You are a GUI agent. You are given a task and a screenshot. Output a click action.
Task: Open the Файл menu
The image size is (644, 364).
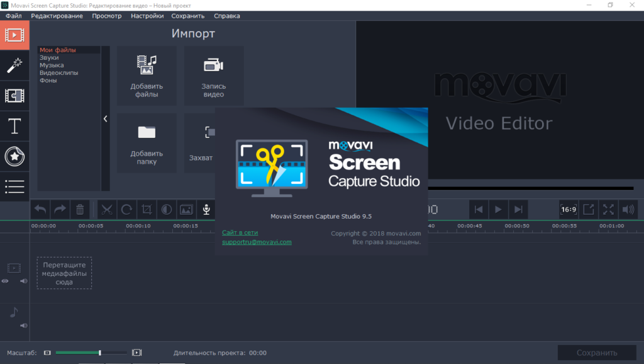coord(14,16)
